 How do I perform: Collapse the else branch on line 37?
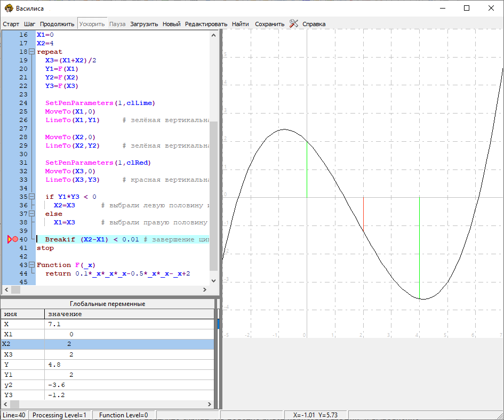[31, 214]
